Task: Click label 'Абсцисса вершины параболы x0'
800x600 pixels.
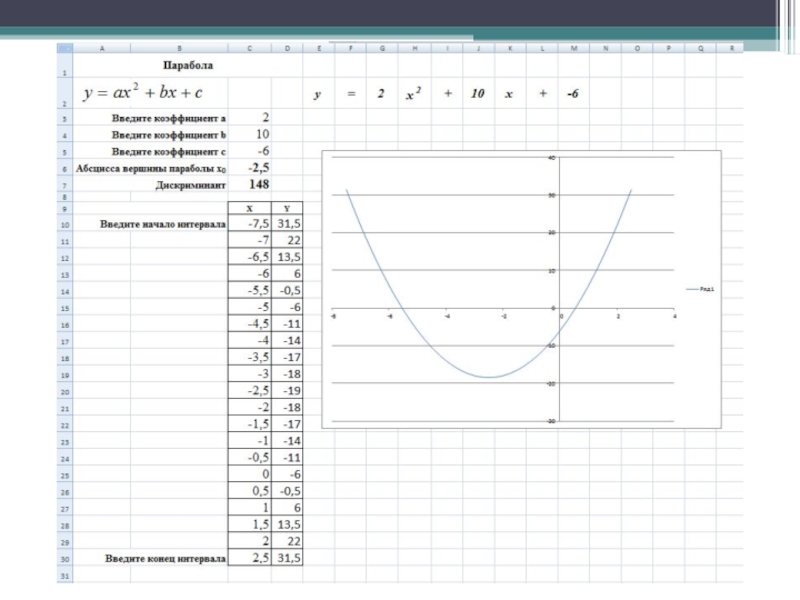Action: click(x=151, y=169)
